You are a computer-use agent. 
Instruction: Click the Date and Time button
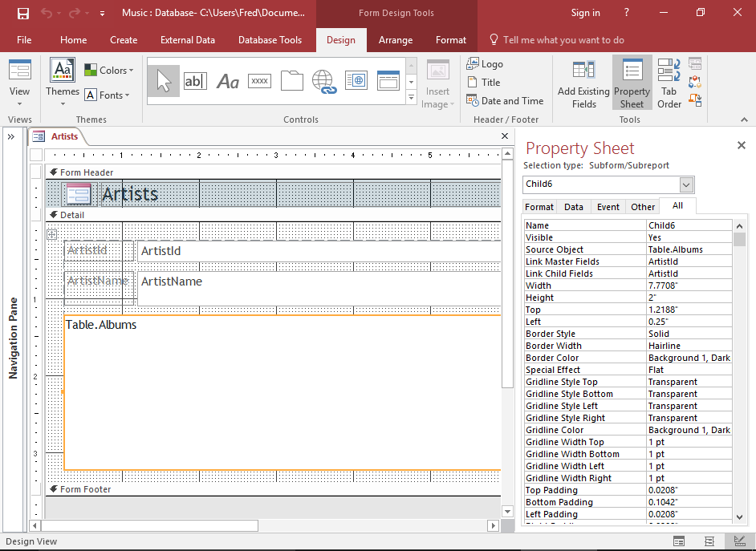(x=506, y=101)
